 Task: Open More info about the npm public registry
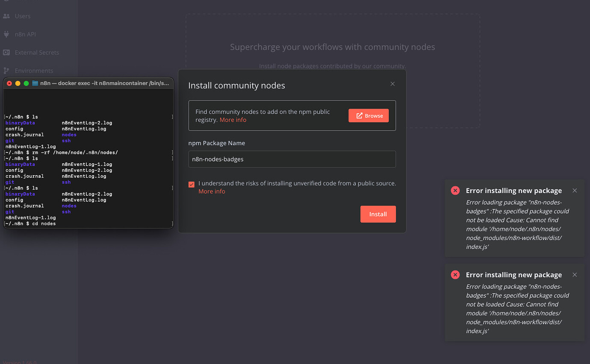coord(233,120)
